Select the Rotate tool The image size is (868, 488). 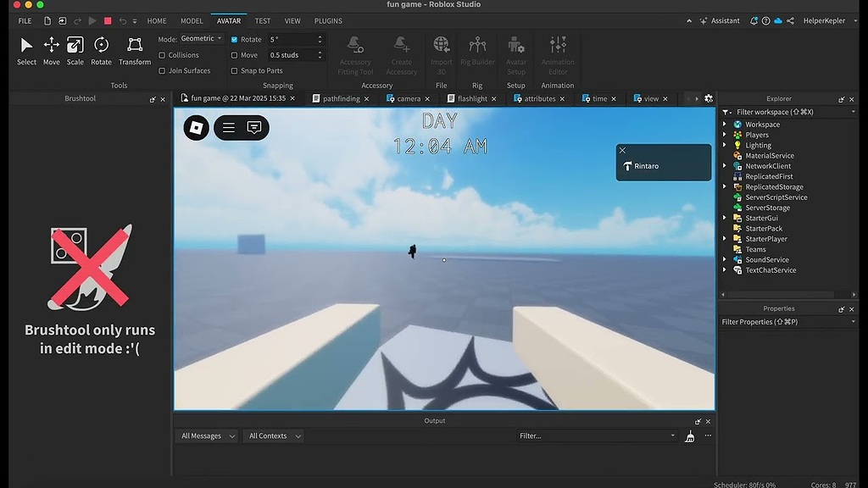101,51
